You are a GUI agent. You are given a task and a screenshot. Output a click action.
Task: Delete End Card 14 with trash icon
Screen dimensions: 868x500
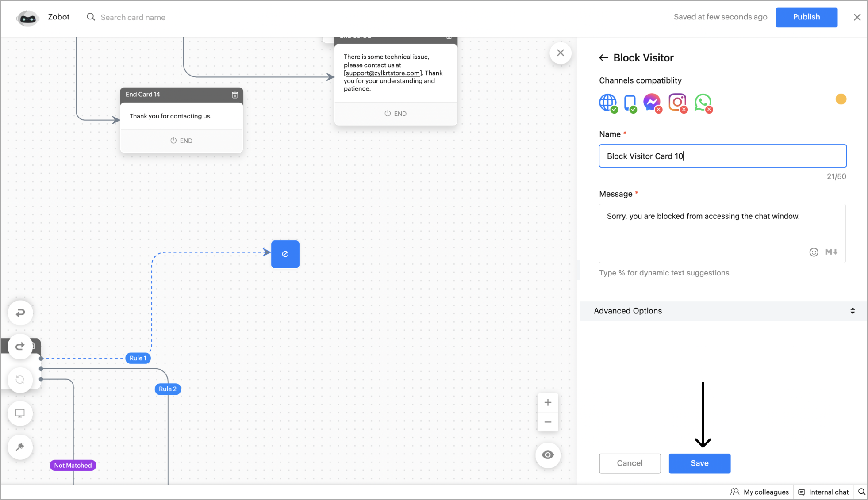click(x=235, y=95)
